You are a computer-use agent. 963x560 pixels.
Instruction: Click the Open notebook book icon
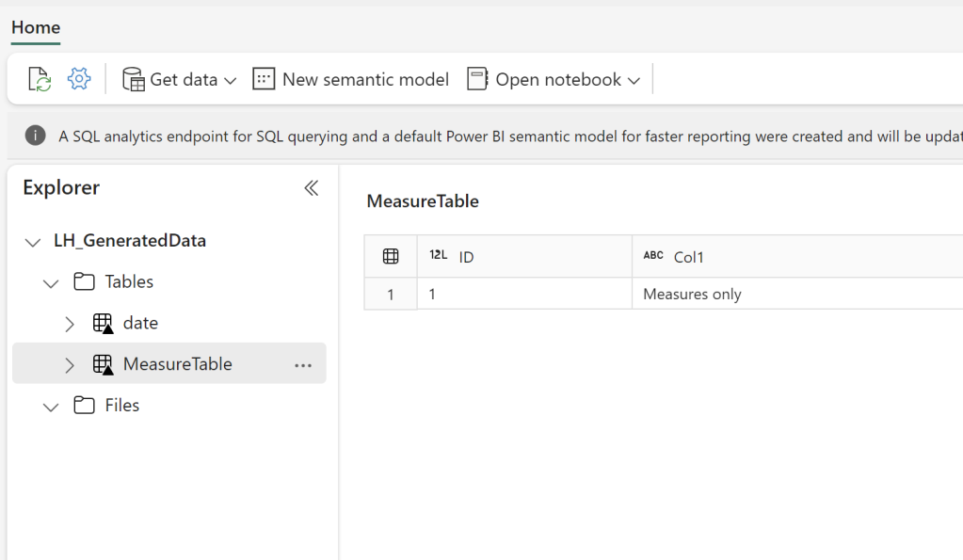(x=477, y=79)
